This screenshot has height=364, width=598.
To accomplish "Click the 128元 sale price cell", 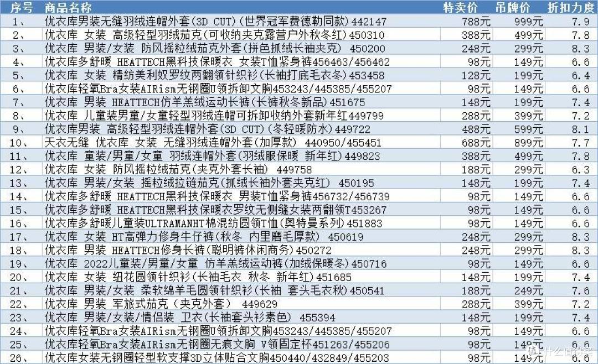I will (476, 75).
